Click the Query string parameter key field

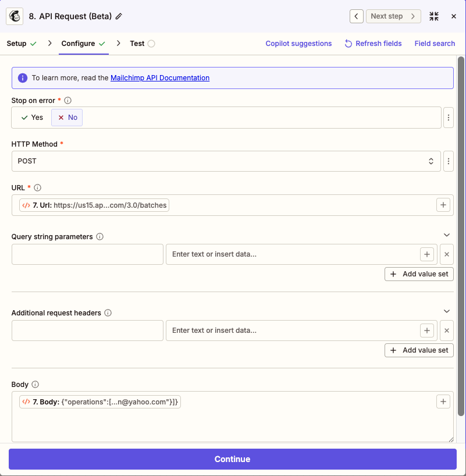click(x=87, y=254)
